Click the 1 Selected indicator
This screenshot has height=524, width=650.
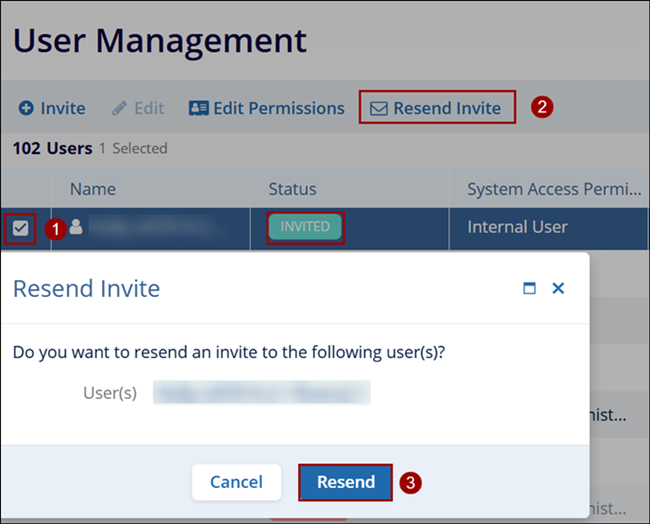(133, 149)
